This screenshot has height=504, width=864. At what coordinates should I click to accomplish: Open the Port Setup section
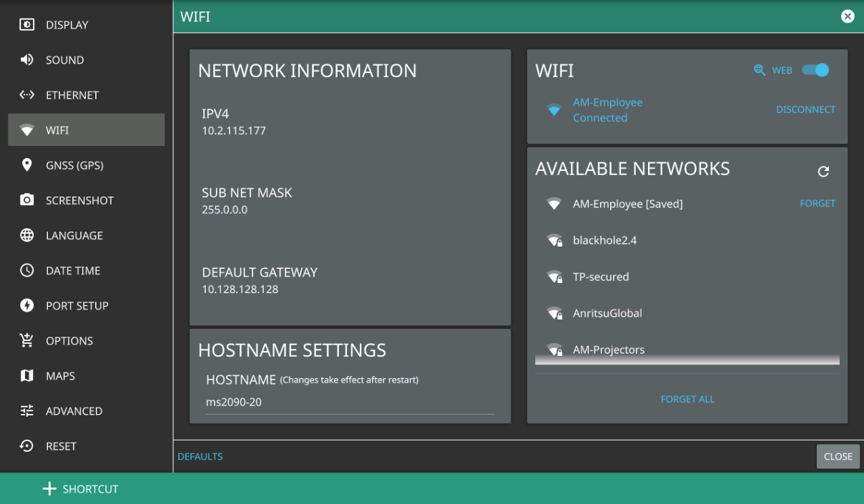(x=77, y=305)
